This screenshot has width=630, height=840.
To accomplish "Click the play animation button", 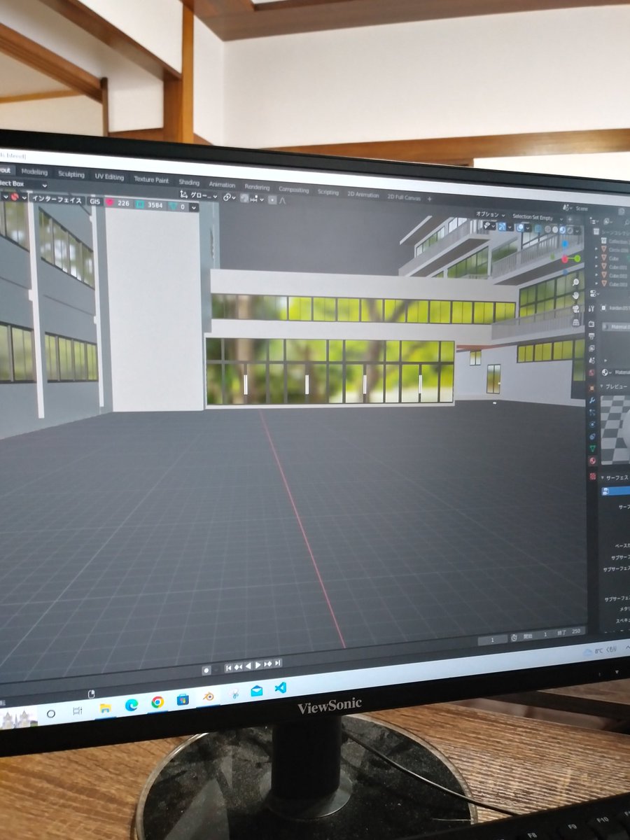I will [x=258, y=664].
